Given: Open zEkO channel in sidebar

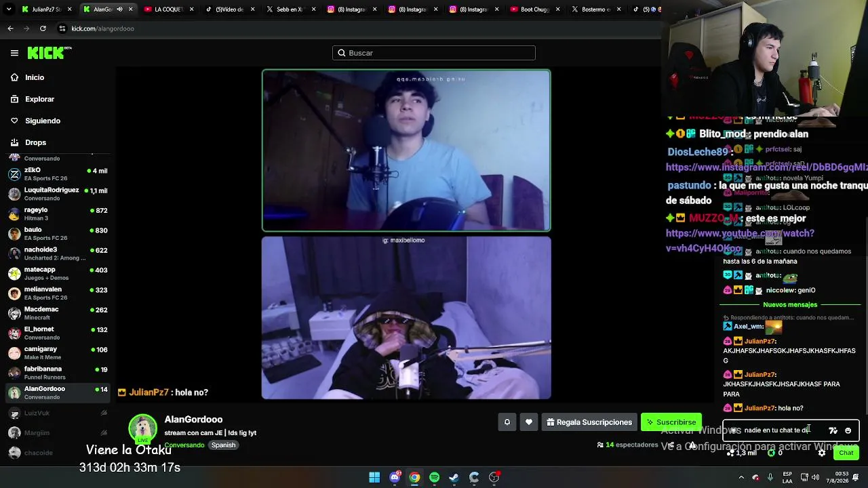Looking at the screenshot, I should [x=58, y=174].
